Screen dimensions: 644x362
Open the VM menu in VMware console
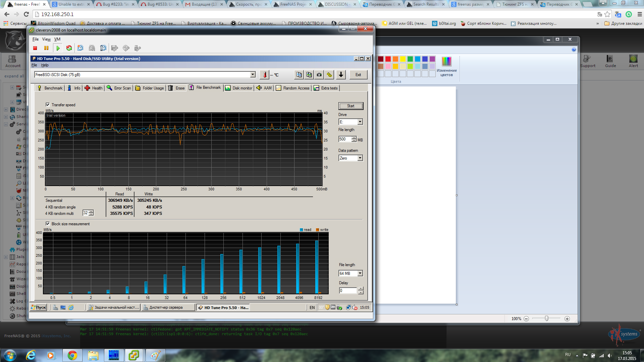[x=57, y=39]
